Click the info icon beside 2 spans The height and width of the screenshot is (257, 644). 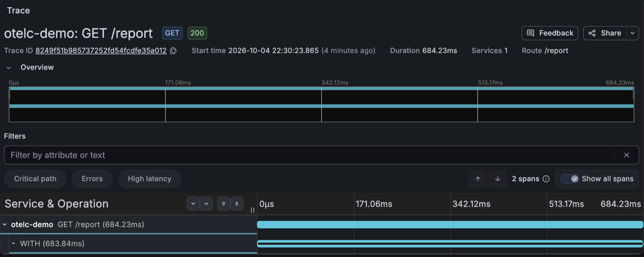click(546, 179)
